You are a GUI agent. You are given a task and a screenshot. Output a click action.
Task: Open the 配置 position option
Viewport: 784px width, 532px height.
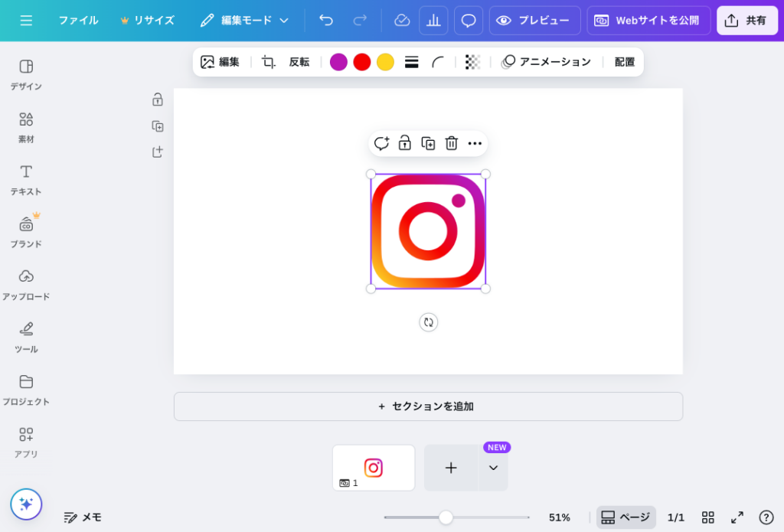[625, 62]
